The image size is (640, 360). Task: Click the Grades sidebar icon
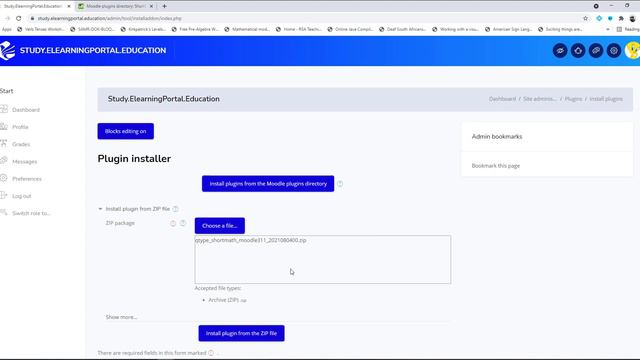point(4,144)
